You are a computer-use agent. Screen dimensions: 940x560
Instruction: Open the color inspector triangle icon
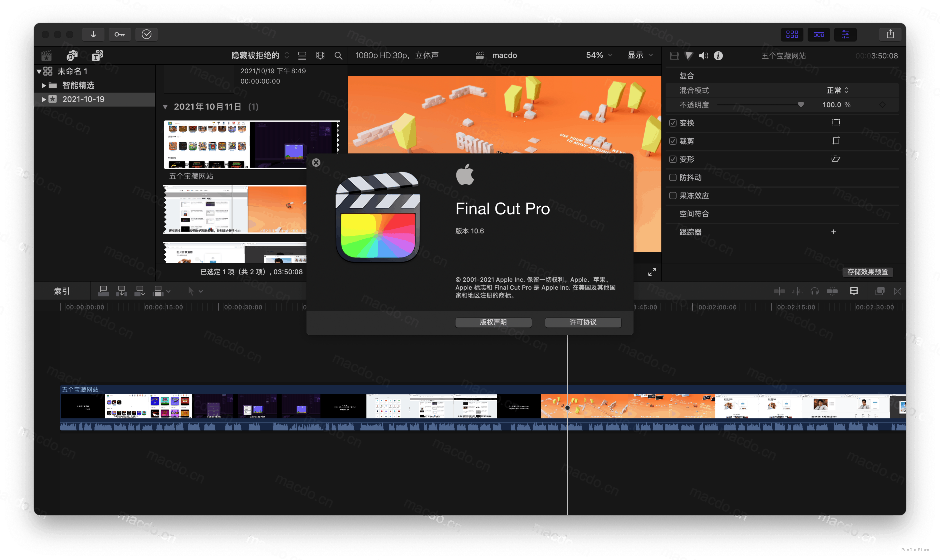pyautogui.click(x=689, y=56)
